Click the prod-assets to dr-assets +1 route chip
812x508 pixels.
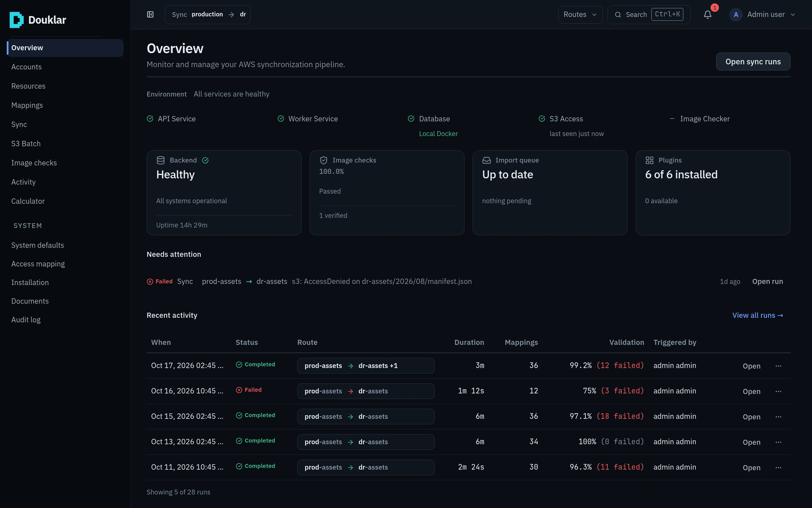[366, 365]
